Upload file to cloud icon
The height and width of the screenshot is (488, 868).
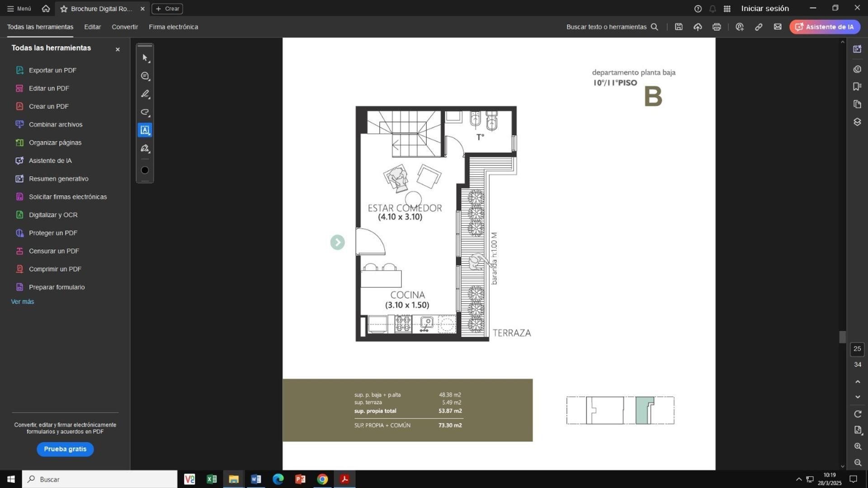(698, 27)
